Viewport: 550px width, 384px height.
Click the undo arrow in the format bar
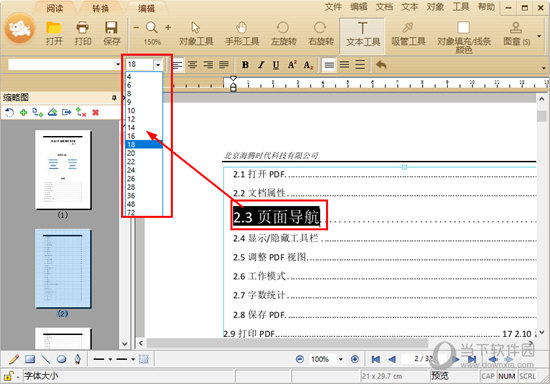tap(381, 65)
